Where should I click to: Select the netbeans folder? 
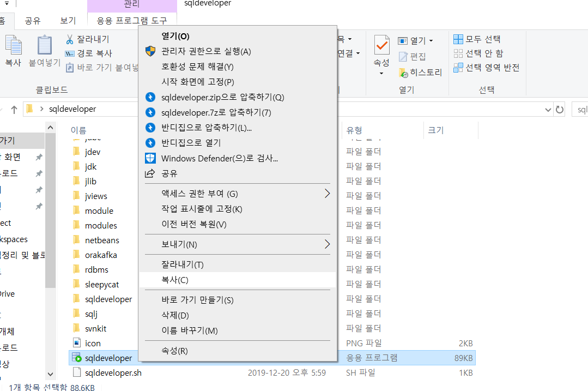pyautogui.click(x=102, y=240)
